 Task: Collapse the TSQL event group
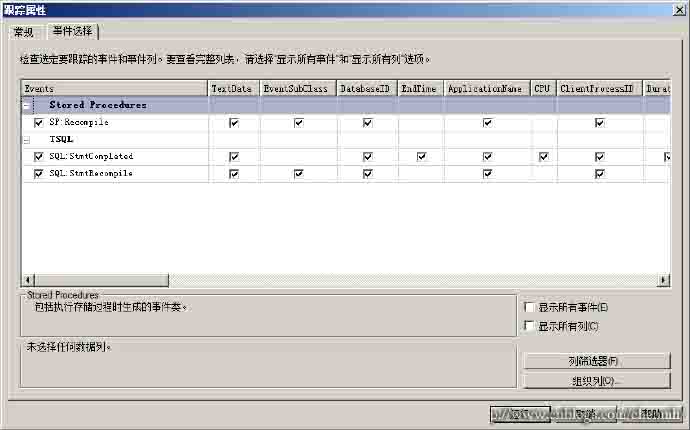coord(26,140)
